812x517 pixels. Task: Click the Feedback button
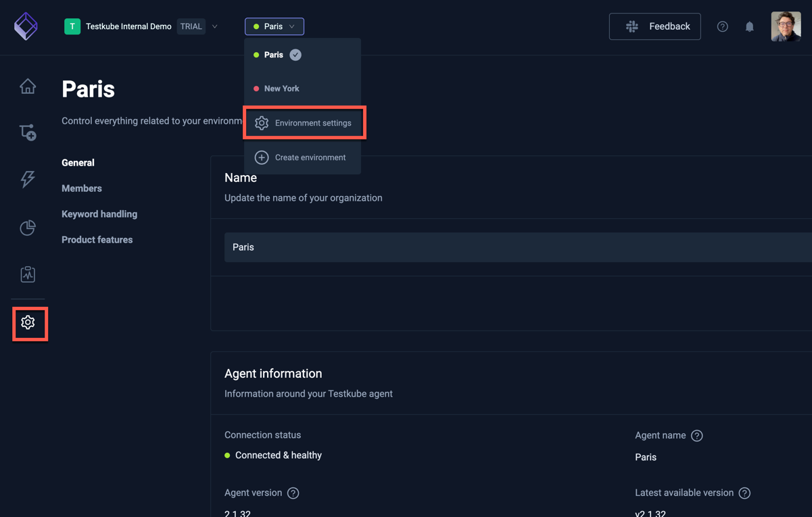pyautogui.click(x=654, y=26)
